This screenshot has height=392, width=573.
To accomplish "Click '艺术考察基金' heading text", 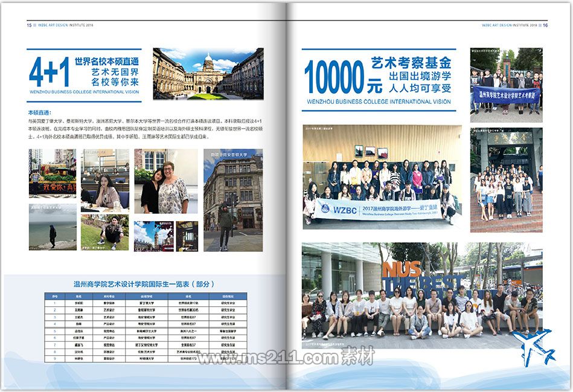I will pyautogui.click(x=411, y=63).
